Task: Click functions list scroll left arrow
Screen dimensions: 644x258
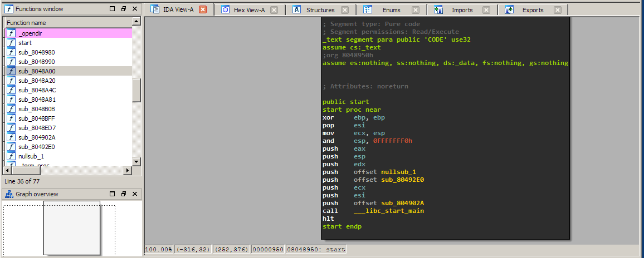Action: coord(7,170)
